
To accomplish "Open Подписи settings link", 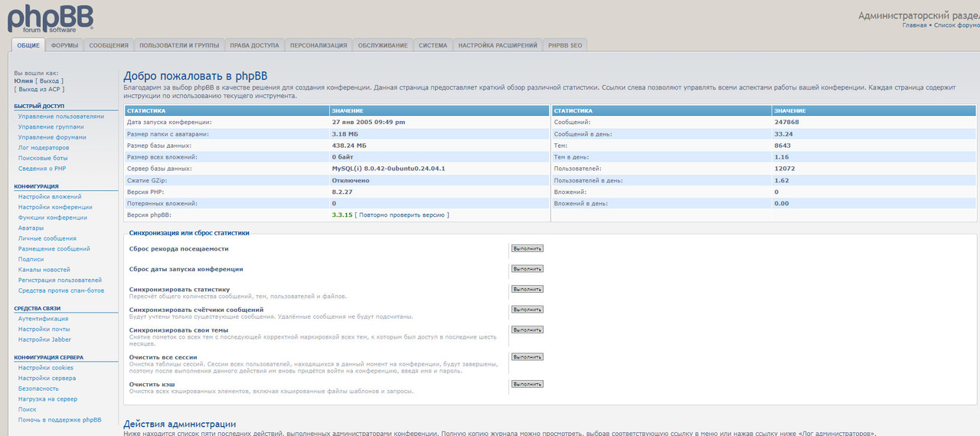I will pos(31,259).
